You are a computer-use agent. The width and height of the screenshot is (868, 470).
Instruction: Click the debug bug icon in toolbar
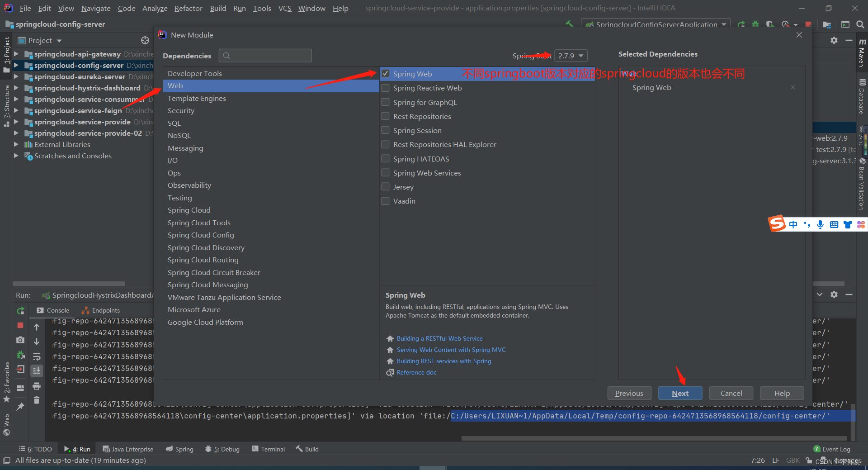pos(755,24)
